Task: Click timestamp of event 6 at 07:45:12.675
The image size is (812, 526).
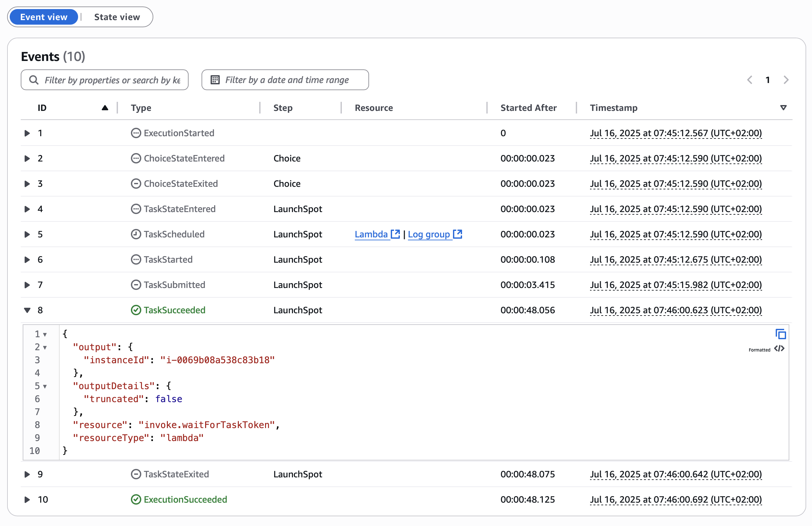Action: click(x=676, y=259)
